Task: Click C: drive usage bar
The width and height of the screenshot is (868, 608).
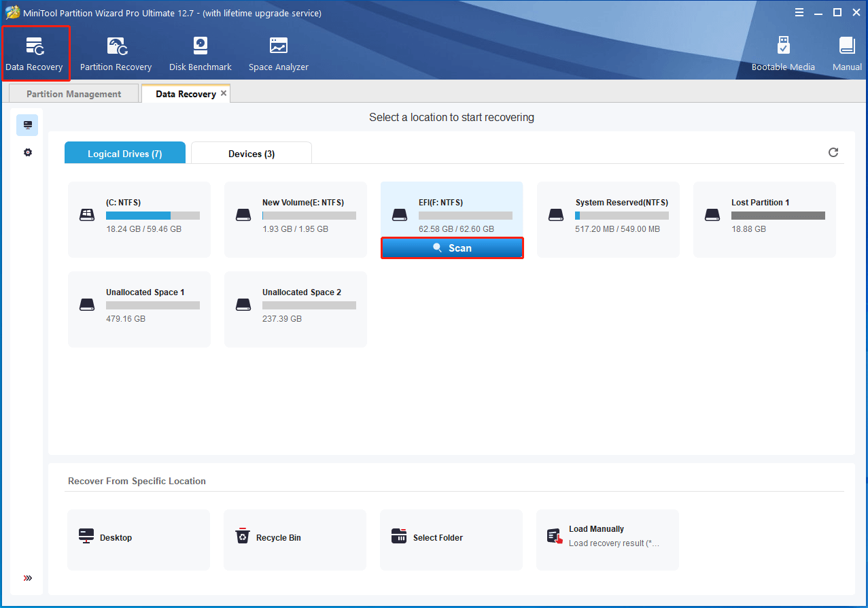Action: click(153, 216)
